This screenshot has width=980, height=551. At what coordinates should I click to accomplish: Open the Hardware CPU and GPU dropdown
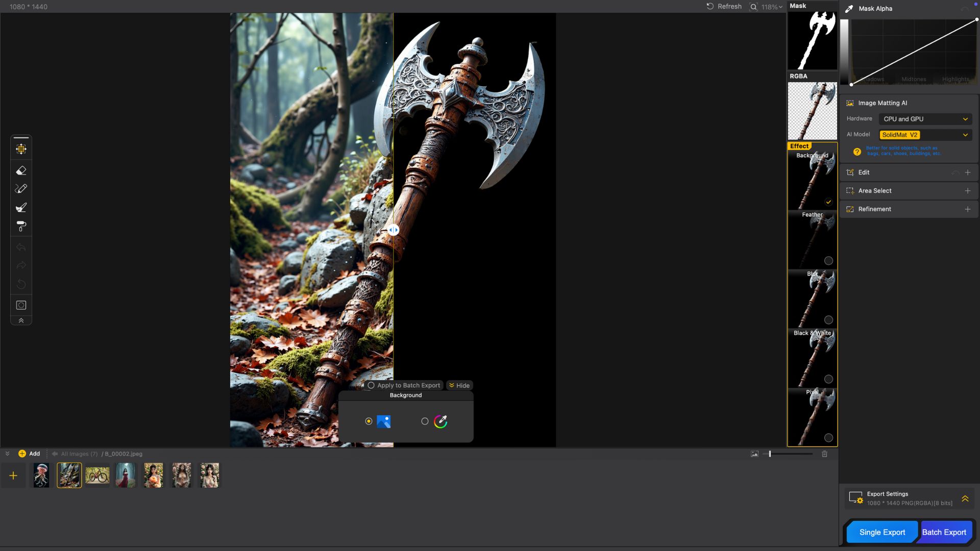(x=925, y=119)
